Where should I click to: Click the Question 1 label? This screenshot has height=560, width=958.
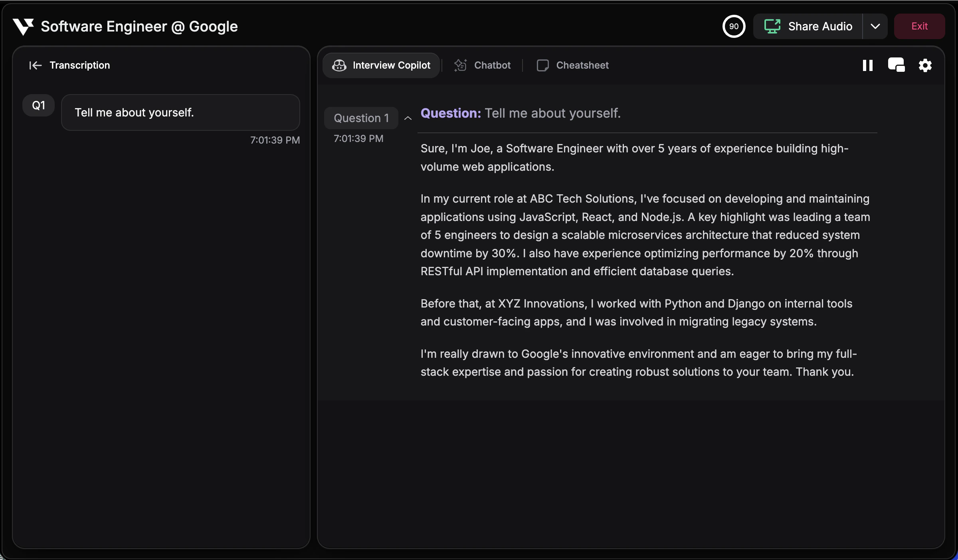361,118
